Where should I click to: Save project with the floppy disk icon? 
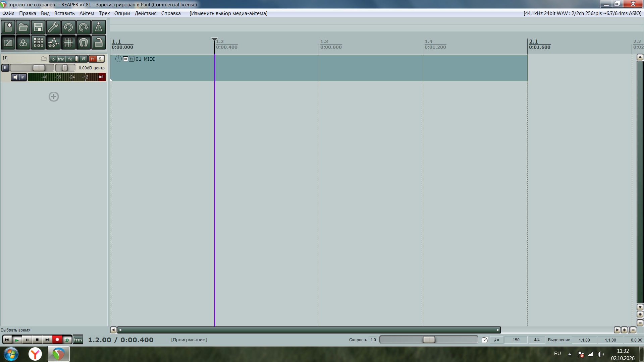pos(38,27)
